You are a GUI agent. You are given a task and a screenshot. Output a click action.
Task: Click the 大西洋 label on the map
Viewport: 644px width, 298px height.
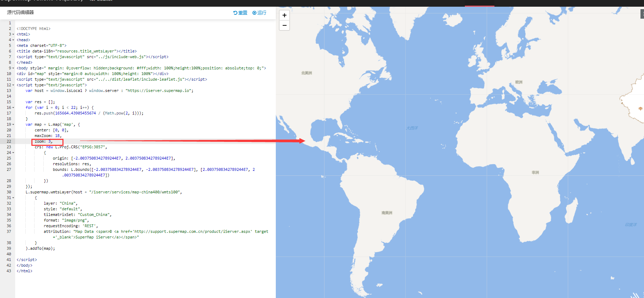pos(412,128)
